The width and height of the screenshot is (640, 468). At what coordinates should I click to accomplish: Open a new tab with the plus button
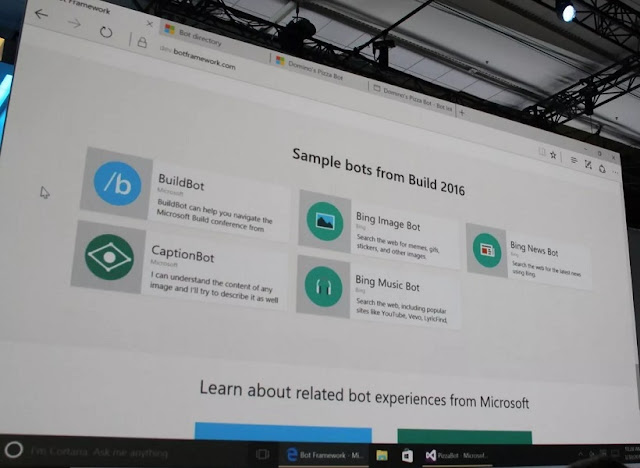462,113
